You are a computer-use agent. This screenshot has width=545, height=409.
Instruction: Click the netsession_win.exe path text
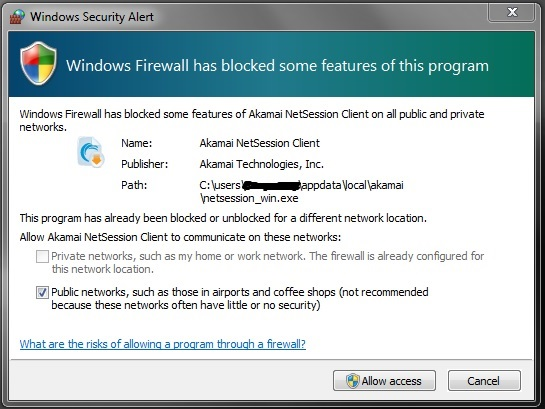[x=250, y=198]
